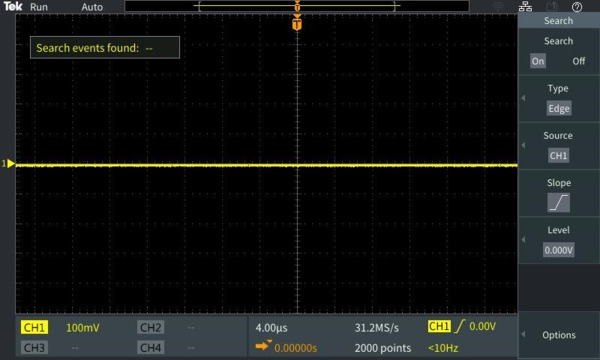Viewport: 600px width, 360px height.
Task: Click the orange trigger position T marker
Action: 297,23
